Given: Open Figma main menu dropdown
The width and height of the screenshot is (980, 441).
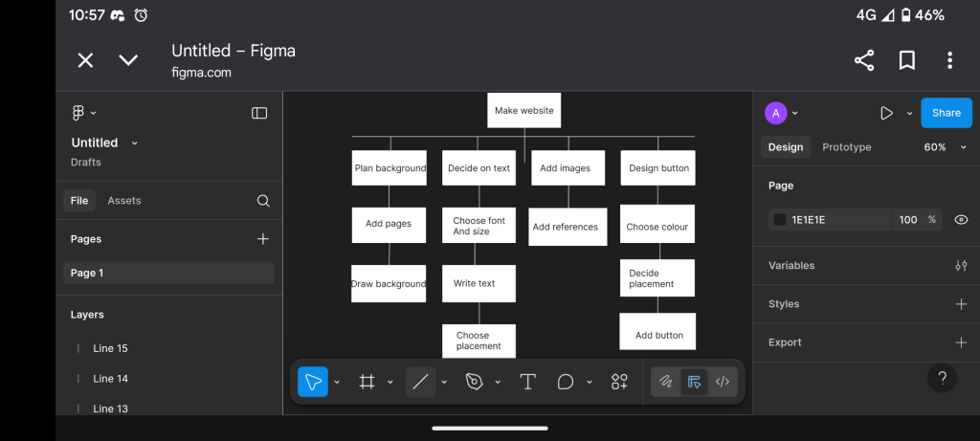Looking at the screenshot, I should pyautogui.click(x=83, y=113).
